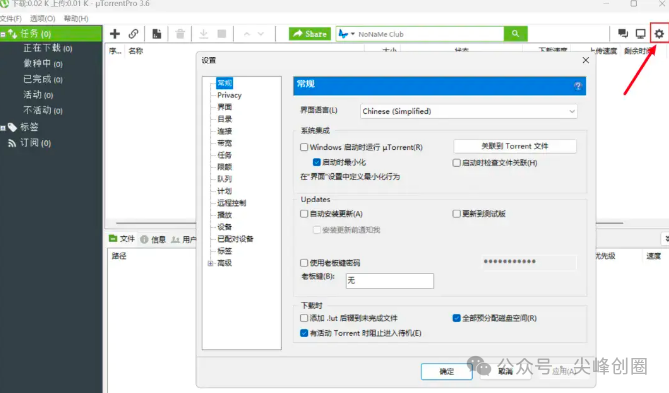Uncheck 启动时最小化 checkbox
This screenshot has height=393, width=669.
pos(317,162)
